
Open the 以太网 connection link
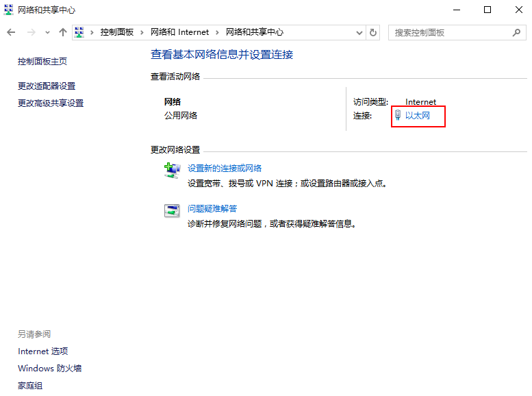(417, 116)
